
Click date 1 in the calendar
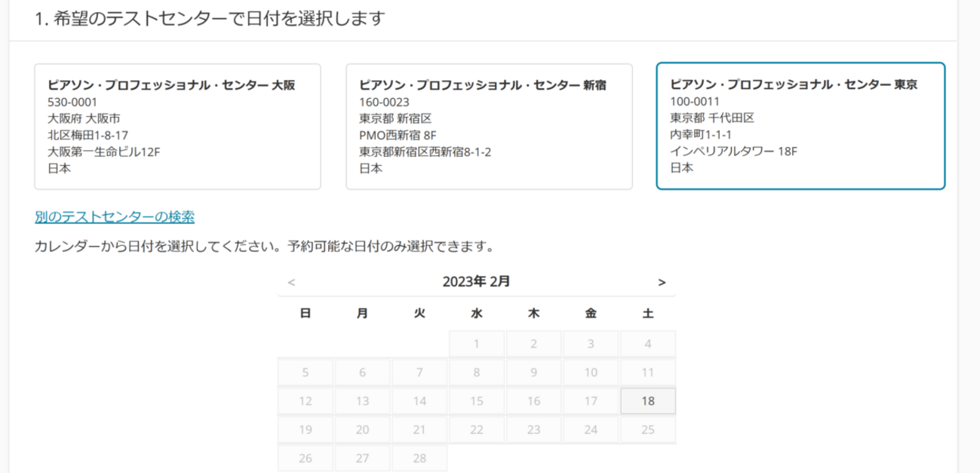pos(477,344)
